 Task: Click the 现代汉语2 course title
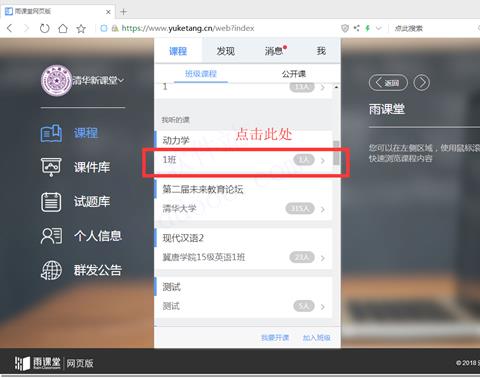coord(183,238)
